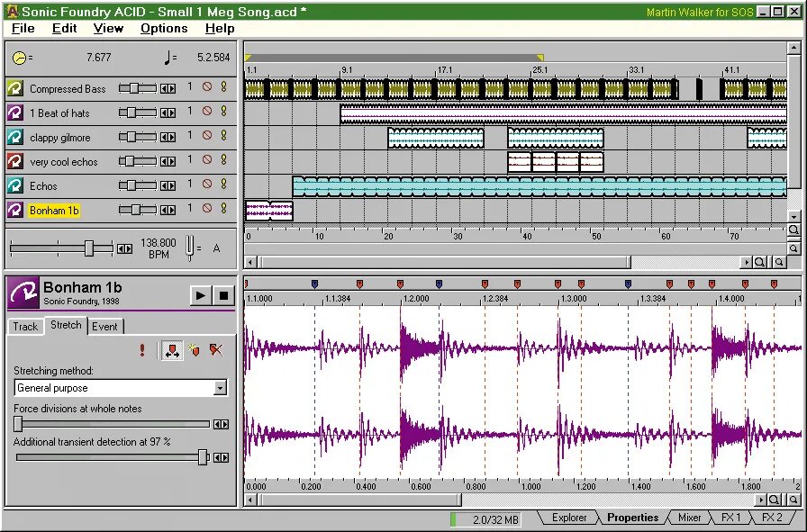This screenshot has height=532, width=807.
Task: Select the add stretch marker tool
Action: [x=195, y=350]
